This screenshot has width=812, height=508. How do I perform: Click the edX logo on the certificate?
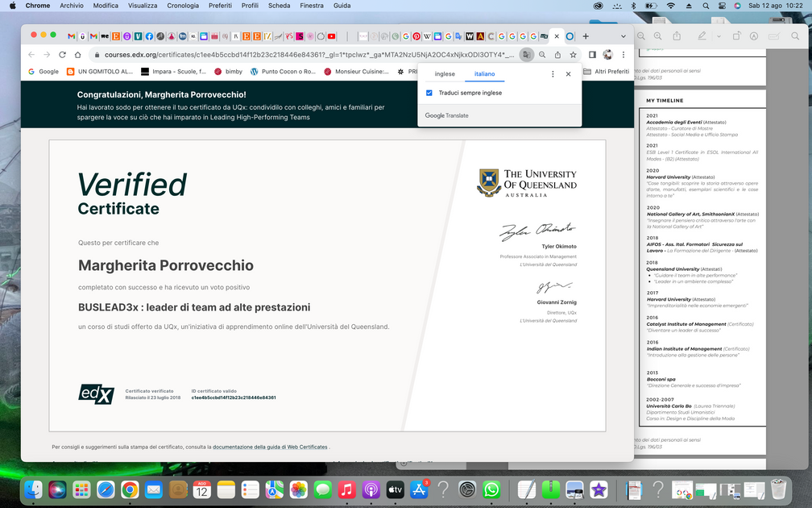click(97, 394)
